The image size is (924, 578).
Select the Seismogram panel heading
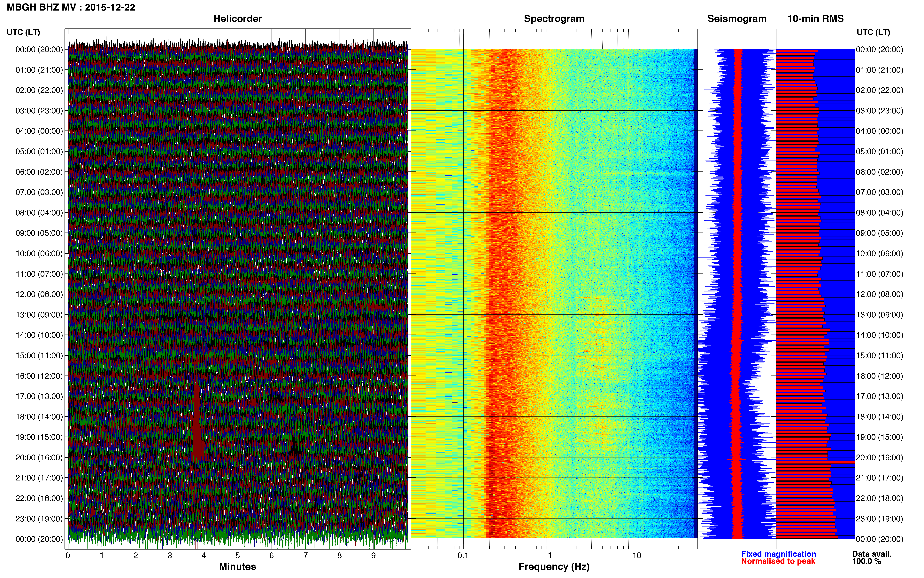point(737,19)
